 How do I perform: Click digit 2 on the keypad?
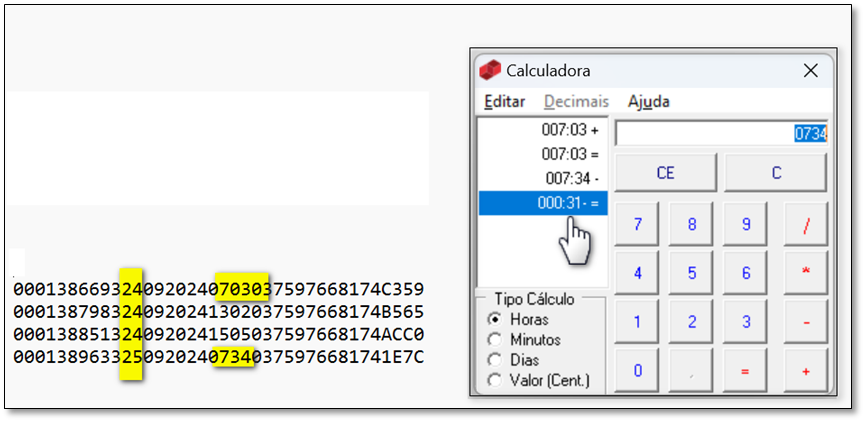[x=692, y=322]
